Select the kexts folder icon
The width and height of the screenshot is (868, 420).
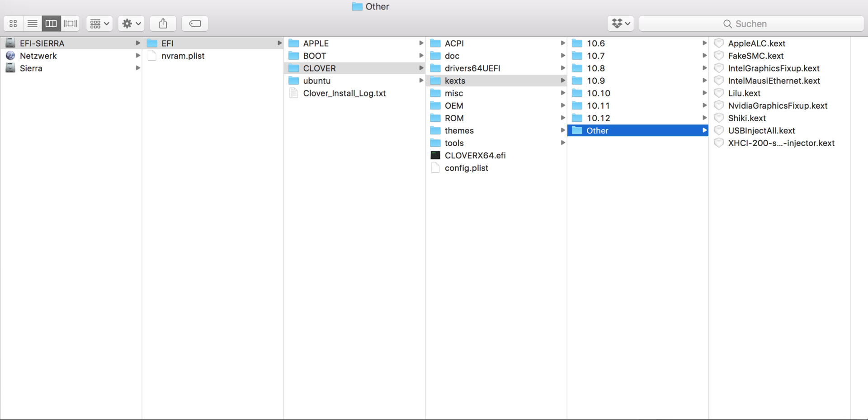[x=435, y=81]
